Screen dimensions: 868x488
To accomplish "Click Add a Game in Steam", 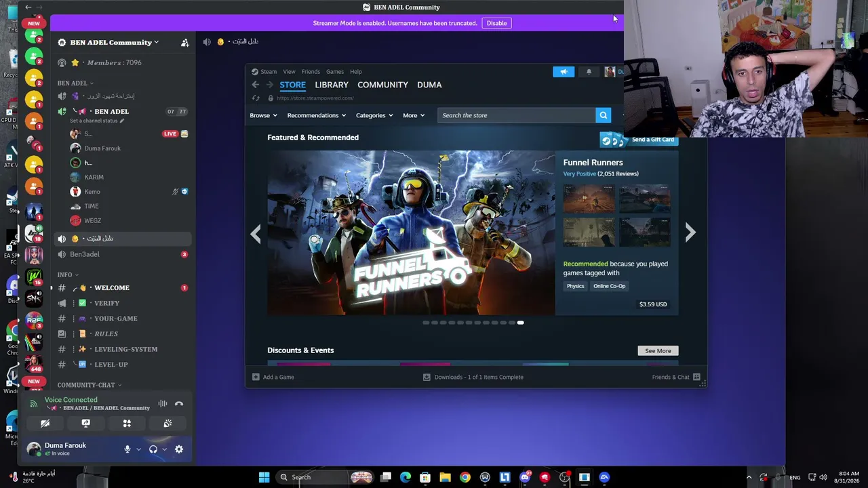I will click(273, 378).
